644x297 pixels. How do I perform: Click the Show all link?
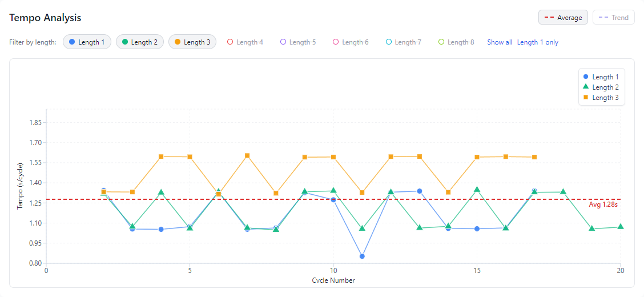tap(500, 42)
